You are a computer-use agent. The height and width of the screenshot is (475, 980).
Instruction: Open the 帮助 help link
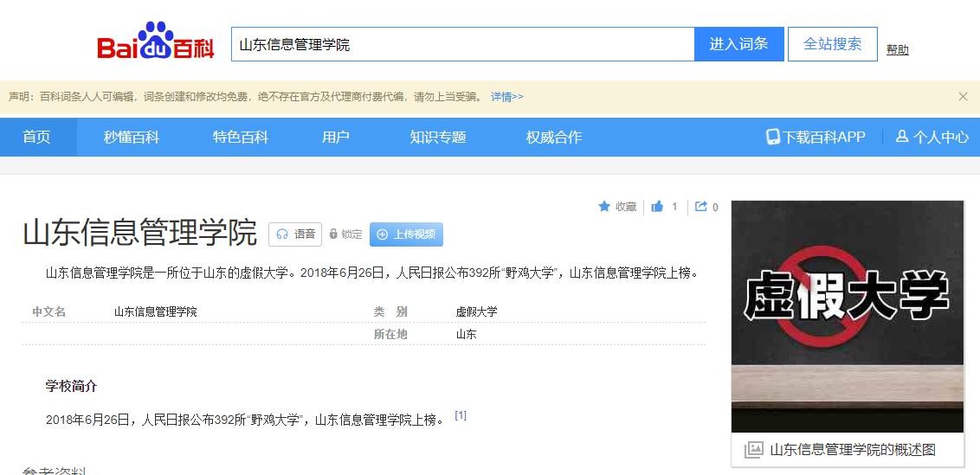[x=898, y=50]
